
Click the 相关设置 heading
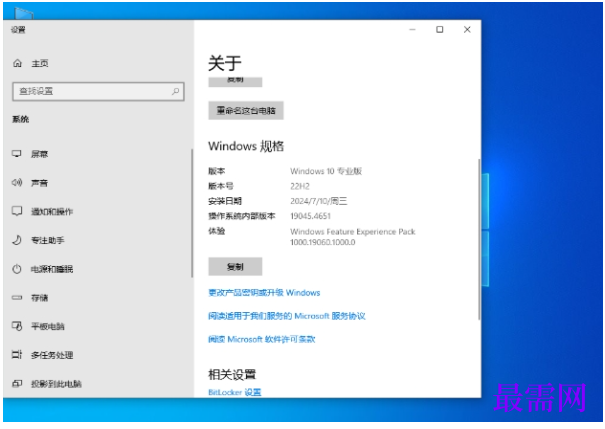point(232,374)
